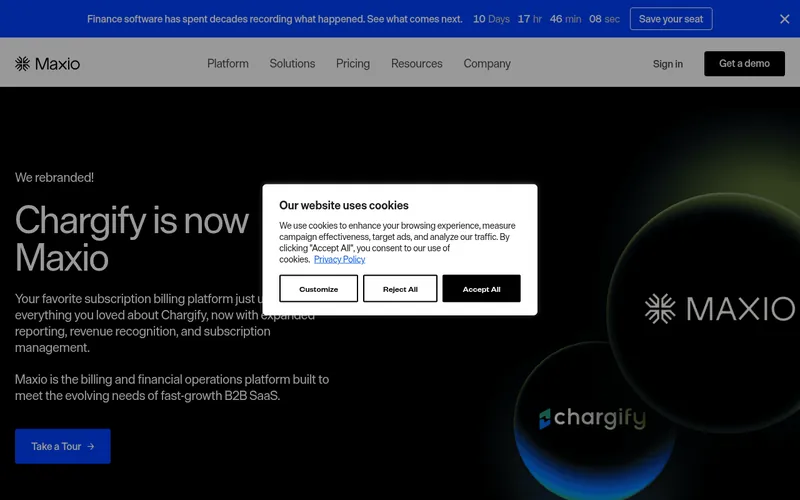Click Customize in the cookie dialog
Screen dimensions: 800x500
[318, 289]
